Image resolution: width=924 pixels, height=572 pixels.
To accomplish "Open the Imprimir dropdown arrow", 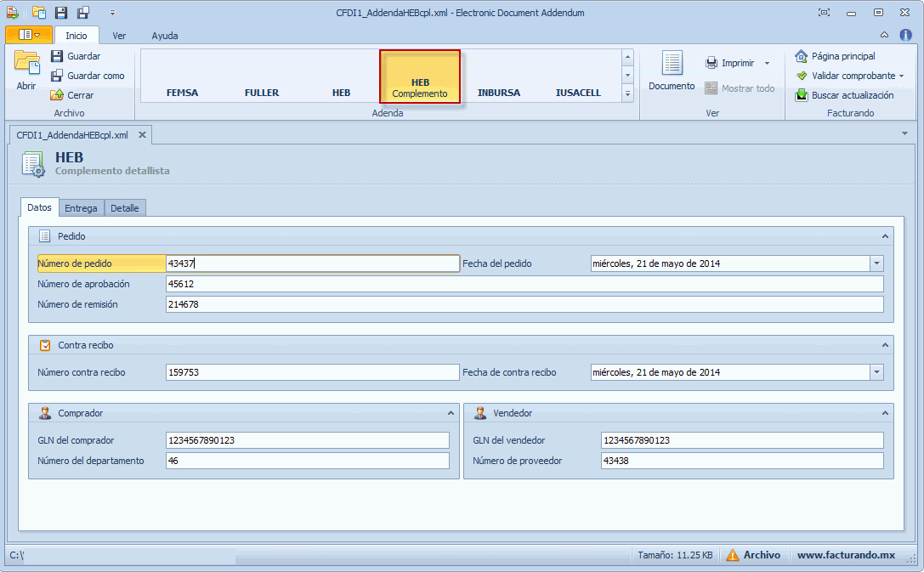I will click(x=767, y=63).
